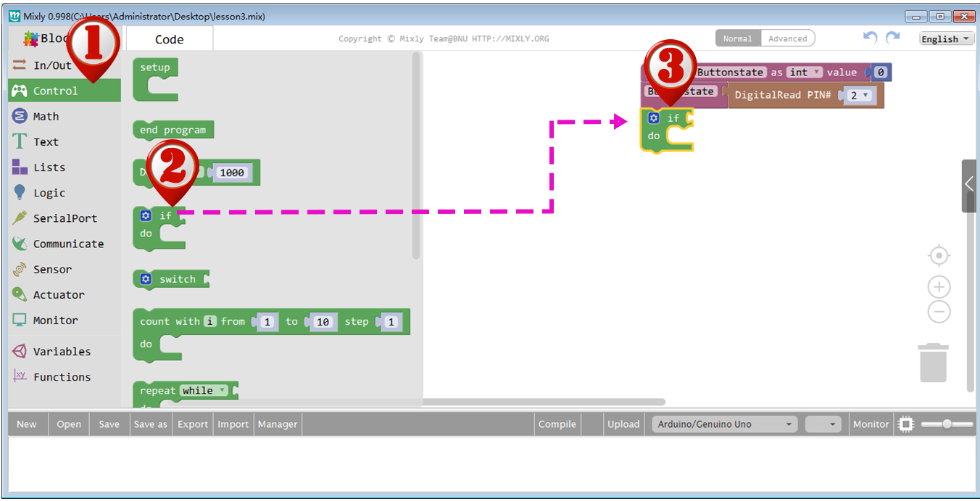Click the Mixly app icon in title bar

click(14, 16)
